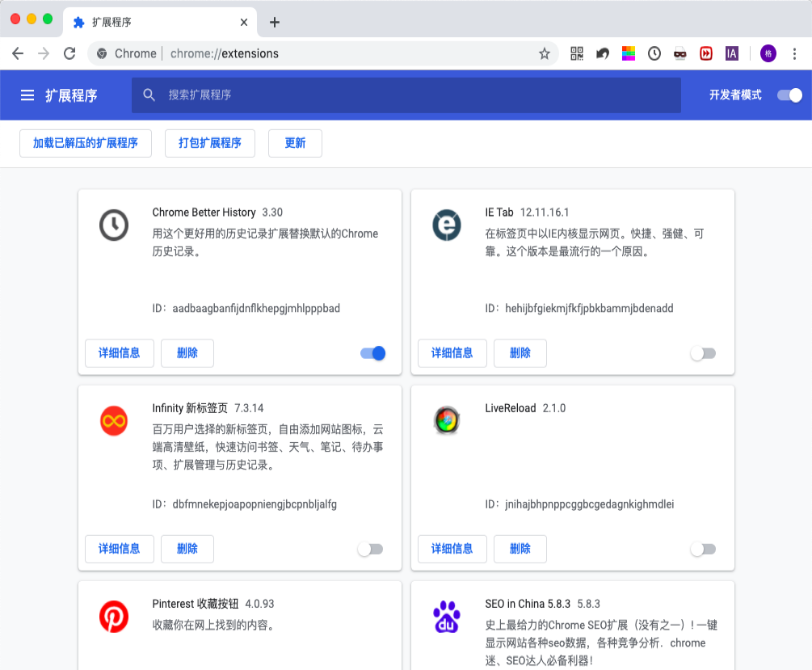Open 详细信息 for IE Tab
Screen dimensions: 812x670
point(452,353)
